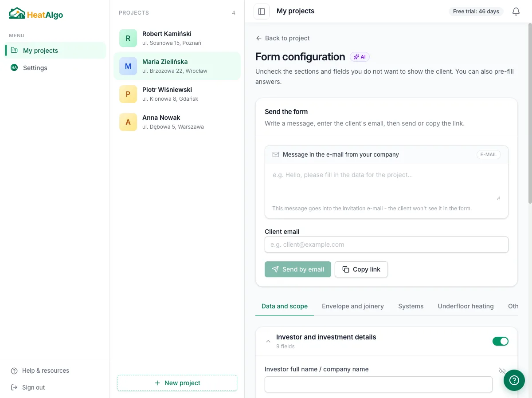Open the notifications bell
Screen dimensions: 532x398
(x=516, y=12)
